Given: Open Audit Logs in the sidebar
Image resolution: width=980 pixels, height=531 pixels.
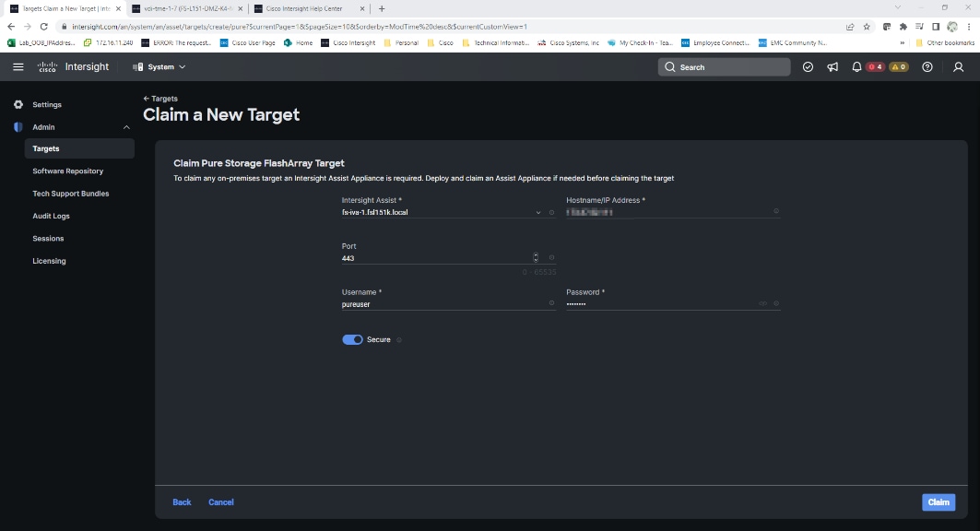Looking at the screenshot, I should tap(52, 216).
